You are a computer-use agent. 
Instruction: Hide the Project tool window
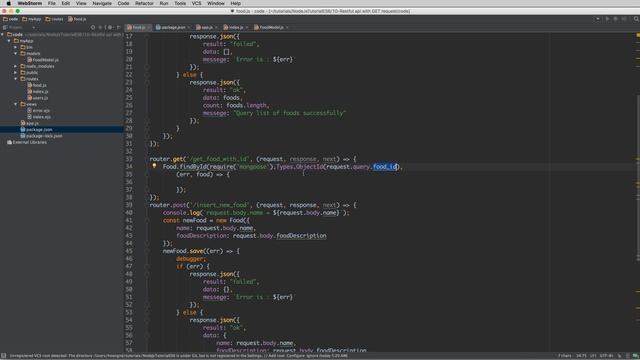coord(118,27)
